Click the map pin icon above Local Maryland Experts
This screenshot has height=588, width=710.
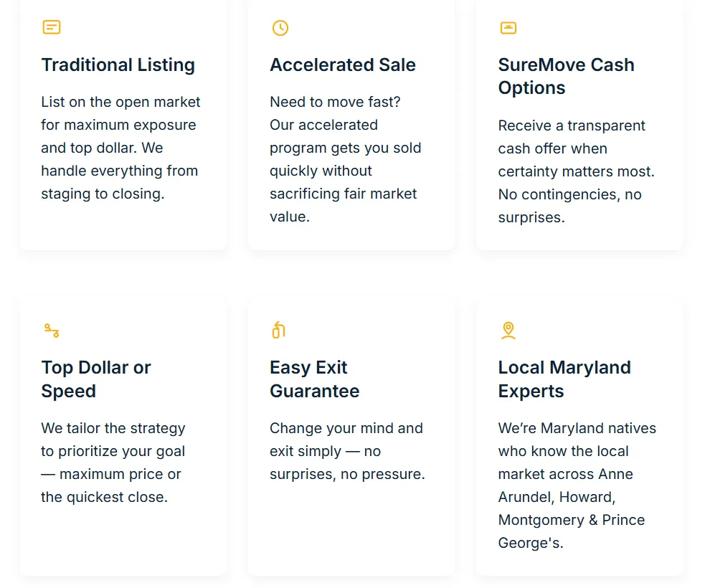508,331
